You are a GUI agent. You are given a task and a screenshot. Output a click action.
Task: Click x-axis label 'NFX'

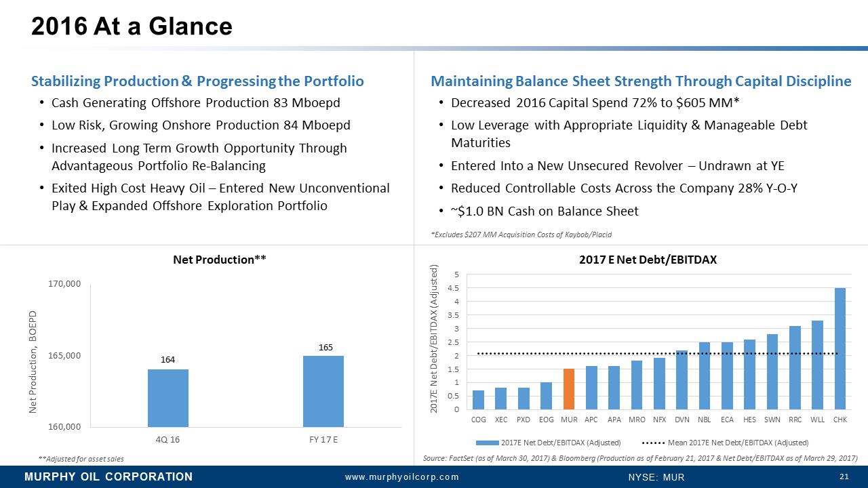click(x=659, y=420)
